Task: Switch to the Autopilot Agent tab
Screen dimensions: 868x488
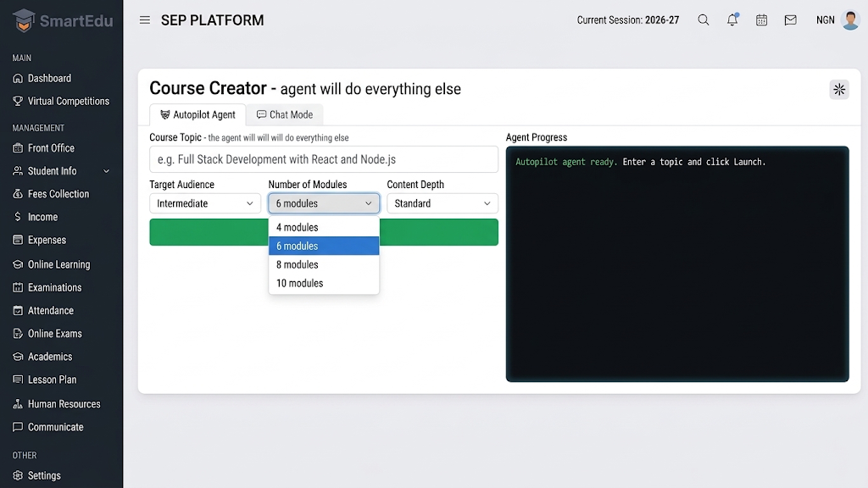Action: 198,114
